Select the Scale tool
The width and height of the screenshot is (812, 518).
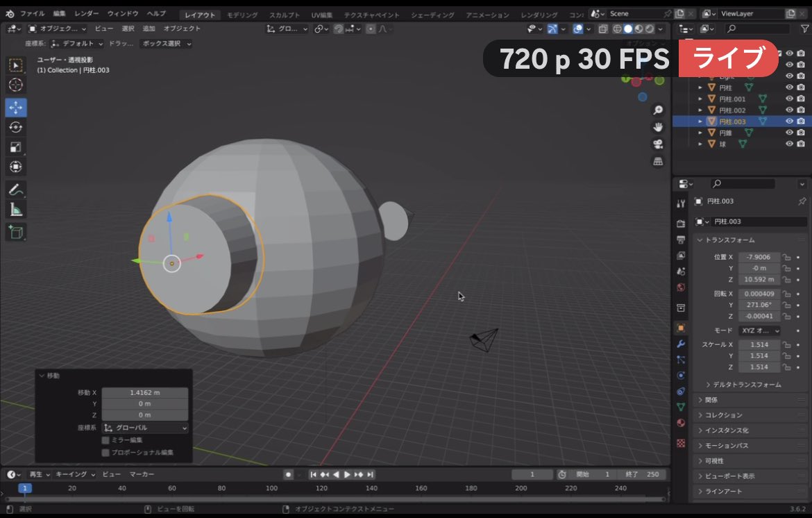(x=15, y=147)
